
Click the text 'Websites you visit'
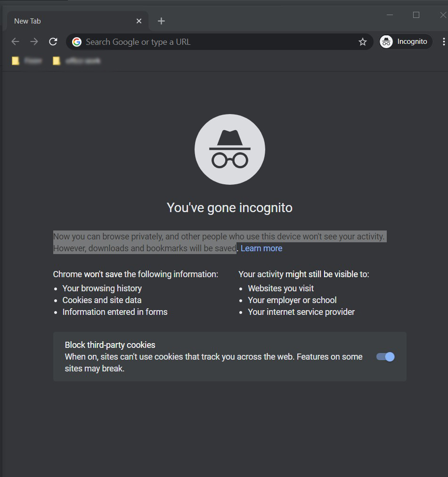(x=281, y=288)
